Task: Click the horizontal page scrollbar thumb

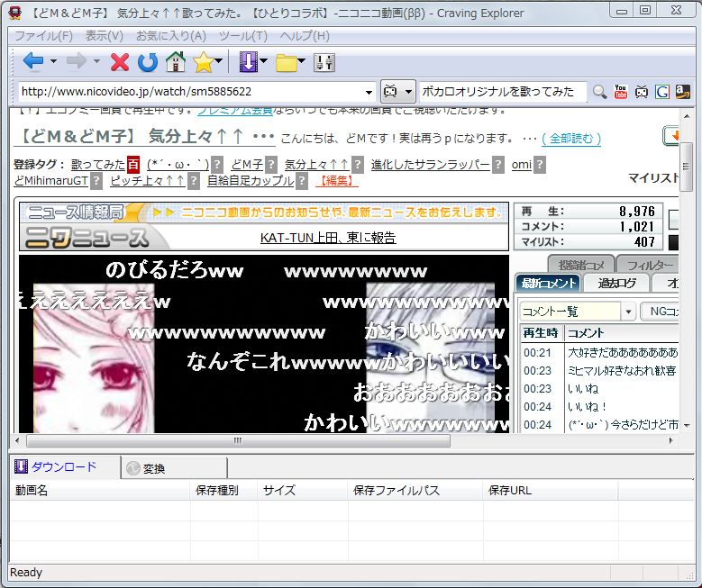Action: tap(238, 441)
